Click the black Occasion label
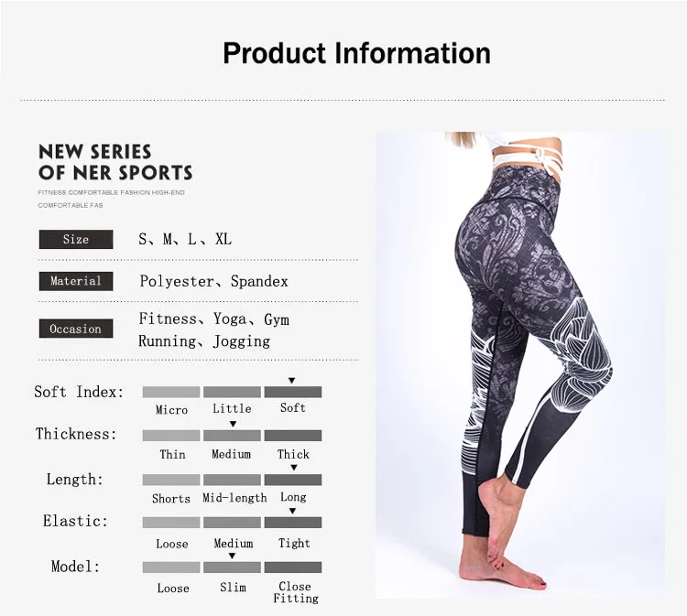Viewport: 687px width, 616px height. click(76, 329)
